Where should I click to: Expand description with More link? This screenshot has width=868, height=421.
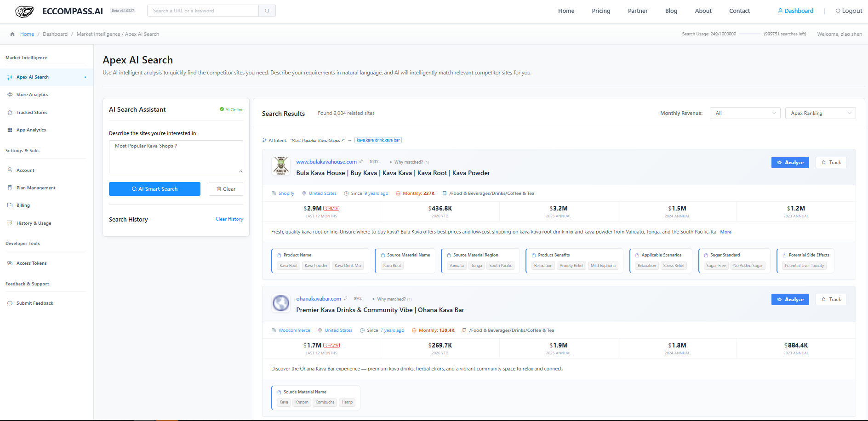pos(725,232)
